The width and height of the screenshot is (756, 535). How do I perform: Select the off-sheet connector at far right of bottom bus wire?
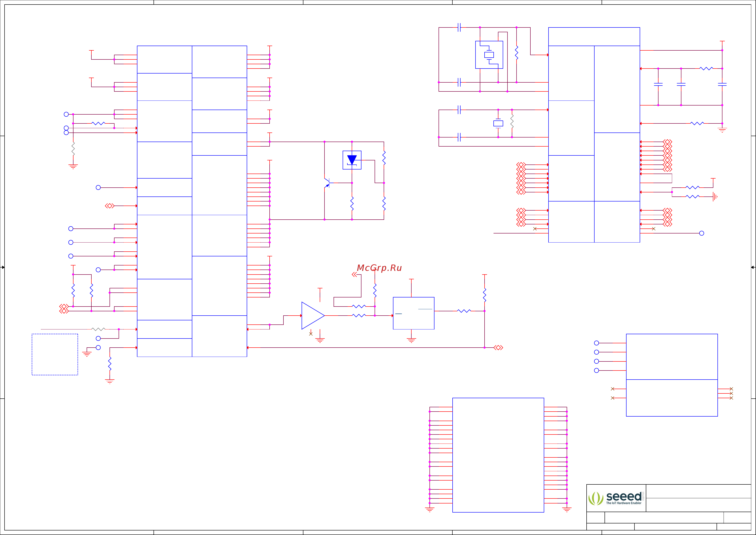coord(498,348)
